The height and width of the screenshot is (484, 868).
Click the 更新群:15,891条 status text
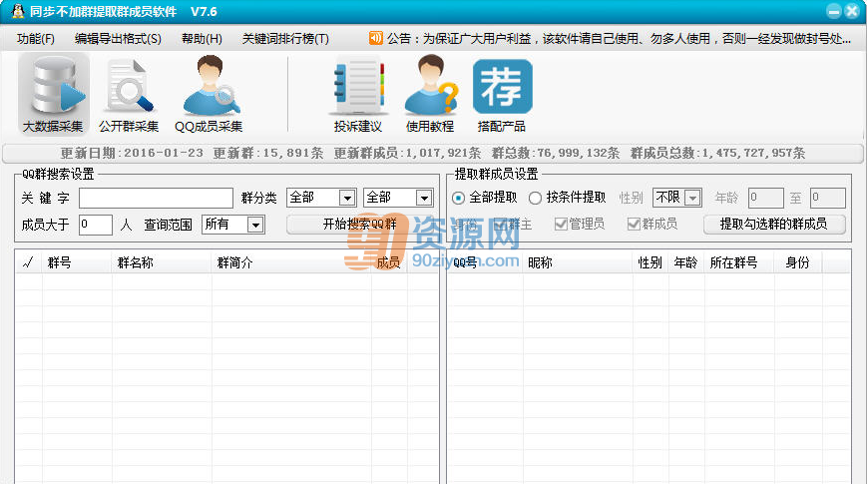click(268, 153)
